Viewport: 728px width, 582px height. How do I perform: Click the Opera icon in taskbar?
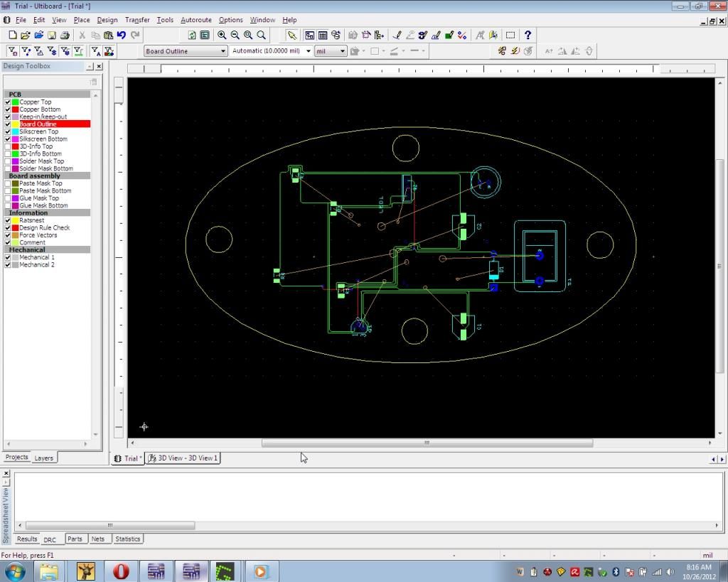tap(121, 571)
